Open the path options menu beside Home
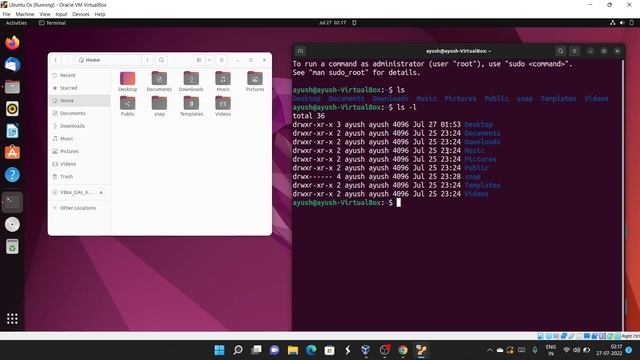 (147, 60)
